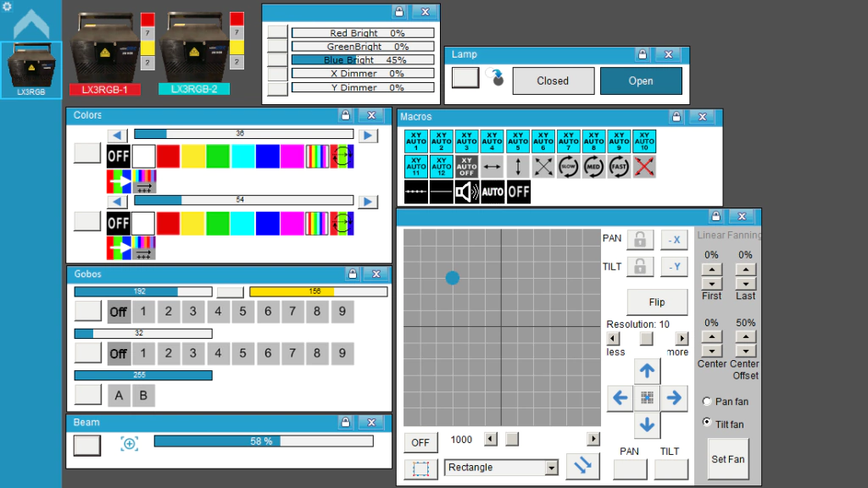Screen dimensions: 868x488
Task: Click the Flip button
Action: coord(657,302)
